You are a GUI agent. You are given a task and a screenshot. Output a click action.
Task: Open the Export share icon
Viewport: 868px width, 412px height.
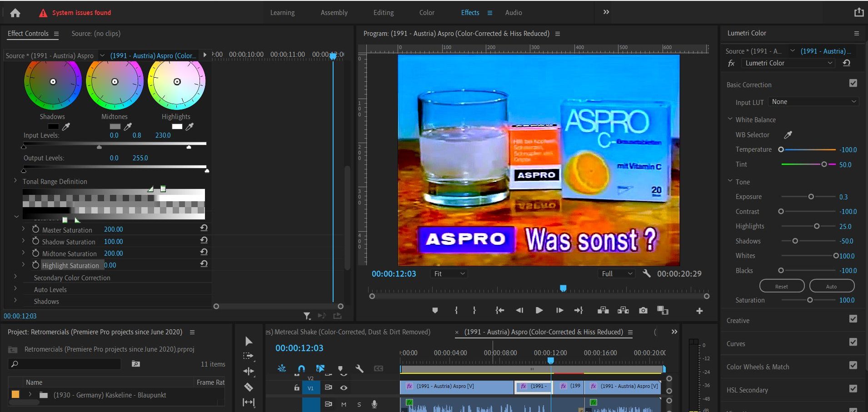tap(858, 12)
